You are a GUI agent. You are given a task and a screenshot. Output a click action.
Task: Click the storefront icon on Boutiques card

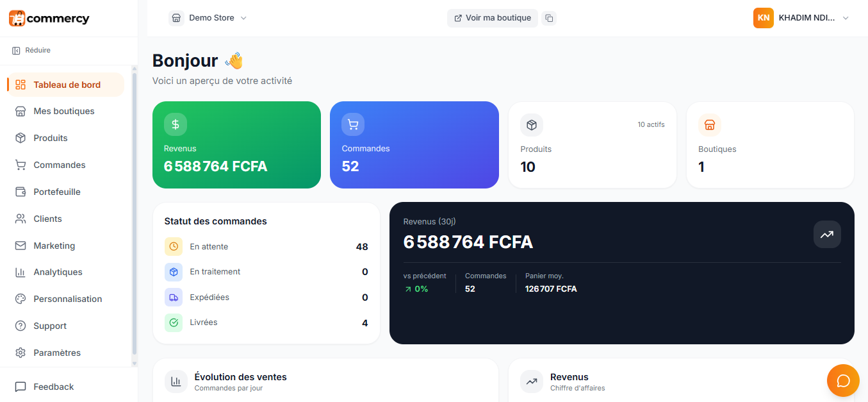click(x=709, y=125)
